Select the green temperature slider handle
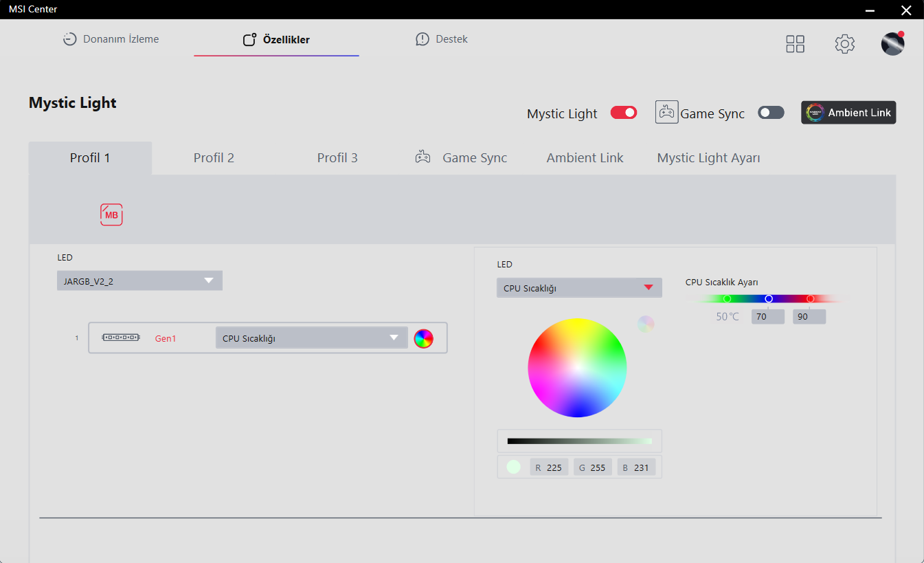 pos(727,298)
